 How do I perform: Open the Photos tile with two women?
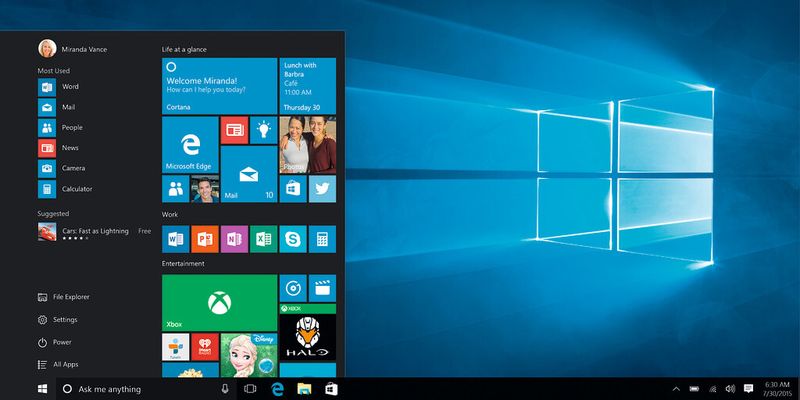pos(308,145)
